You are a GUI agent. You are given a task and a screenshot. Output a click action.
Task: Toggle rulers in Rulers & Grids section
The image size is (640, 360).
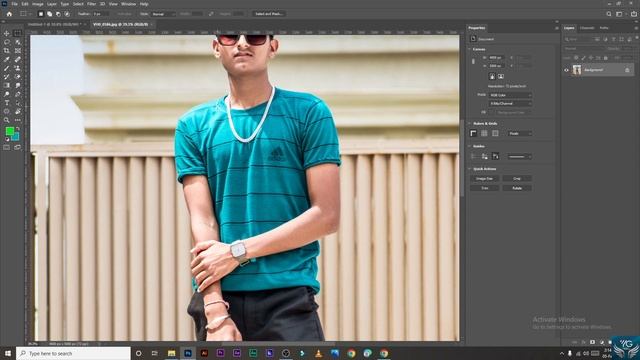[473, 133]
